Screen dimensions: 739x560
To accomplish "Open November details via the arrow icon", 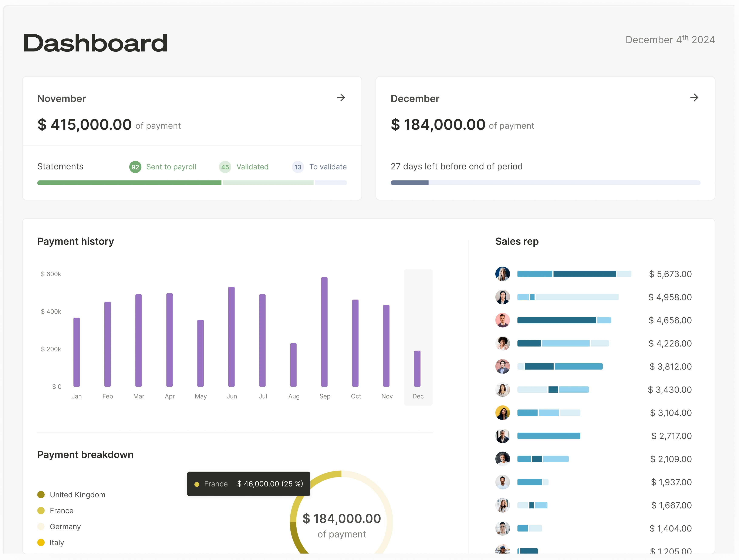I will 341,98.
